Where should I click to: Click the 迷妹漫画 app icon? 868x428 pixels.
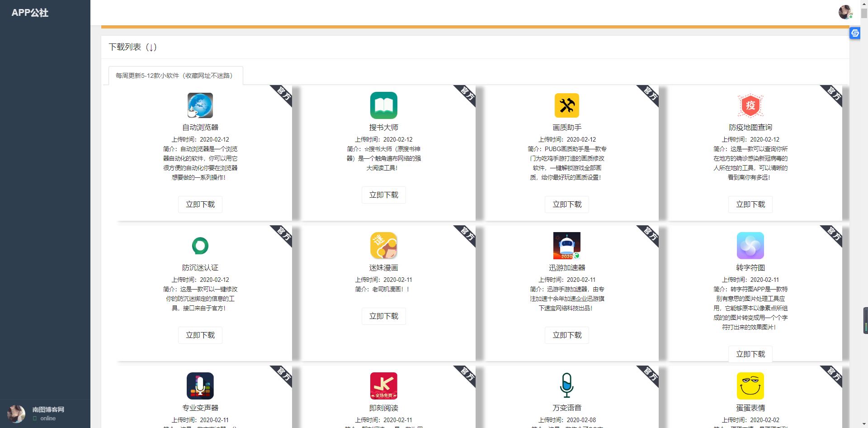pos(383,246)
